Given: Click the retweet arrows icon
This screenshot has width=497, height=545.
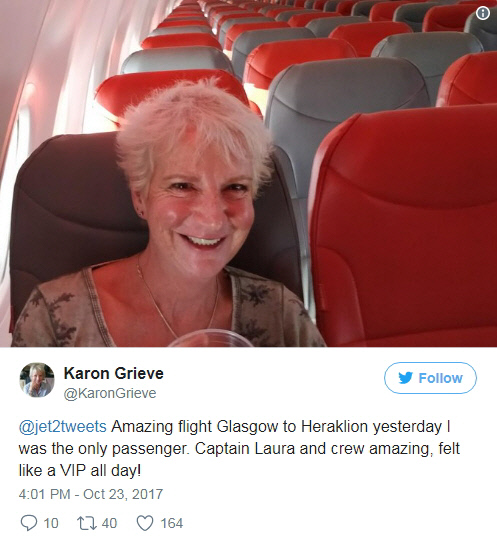Looking at the screenshot, I should [x=87, y=523].
